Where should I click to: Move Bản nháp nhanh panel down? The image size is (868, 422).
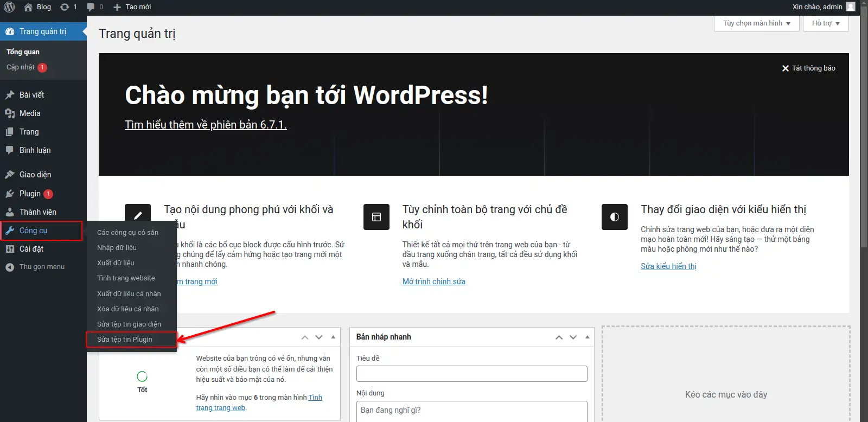[x=573, y=337]
